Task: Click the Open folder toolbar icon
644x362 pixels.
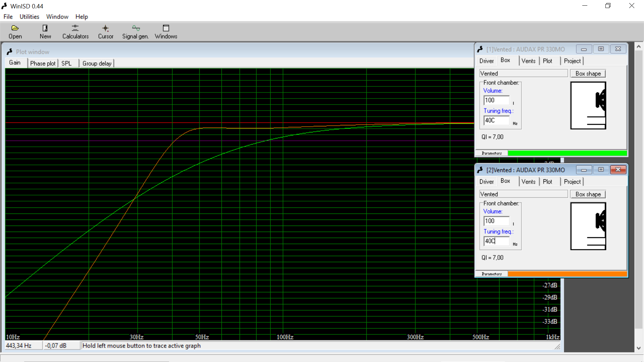Action: pos(15,28)
